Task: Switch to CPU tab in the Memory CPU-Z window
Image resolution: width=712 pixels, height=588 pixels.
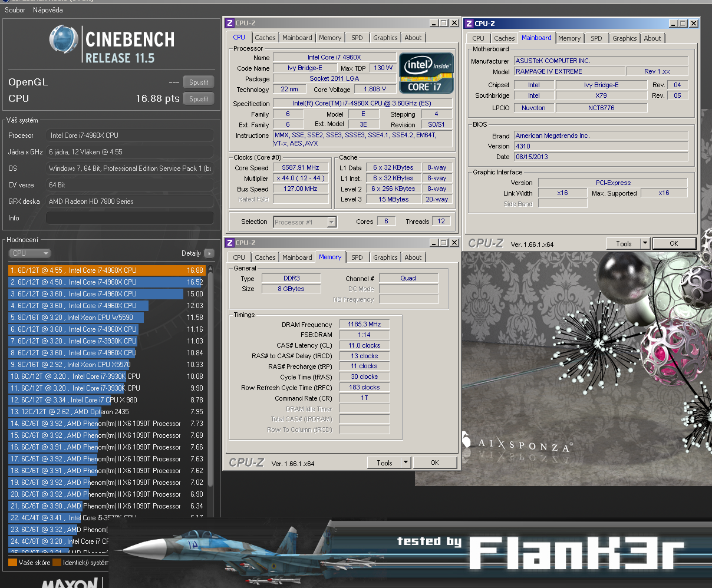Action: click(239, 257)
